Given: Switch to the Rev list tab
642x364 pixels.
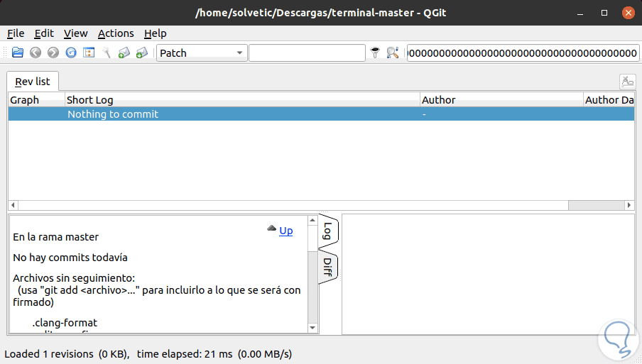Looking at the screenshot, I should pyautogui.click(x=33, y=82).
